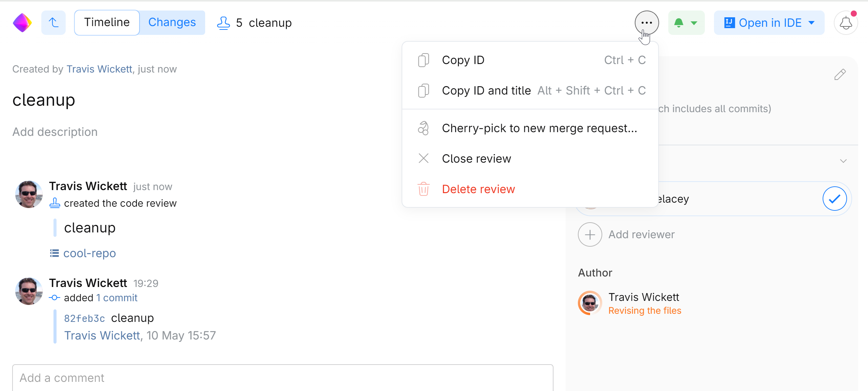The width and height of the screenshot is (868, 391).
Task: Choose Close review from the menu
Action: coord(476,158)
